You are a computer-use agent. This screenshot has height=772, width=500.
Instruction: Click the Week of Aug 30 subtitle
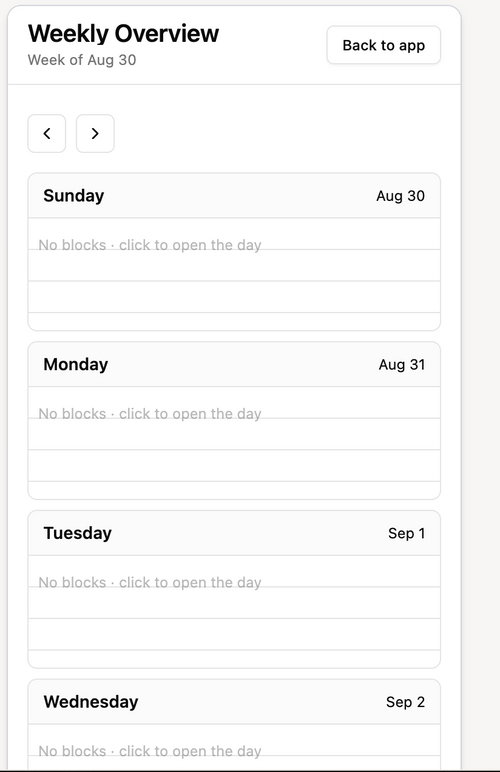pyautogui.click(x=82, y=60)
